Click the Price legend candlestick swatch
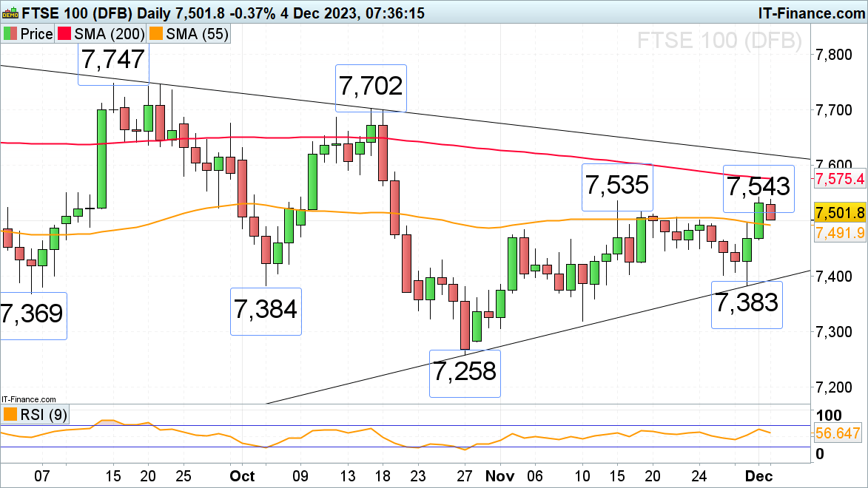 [10, 34]
